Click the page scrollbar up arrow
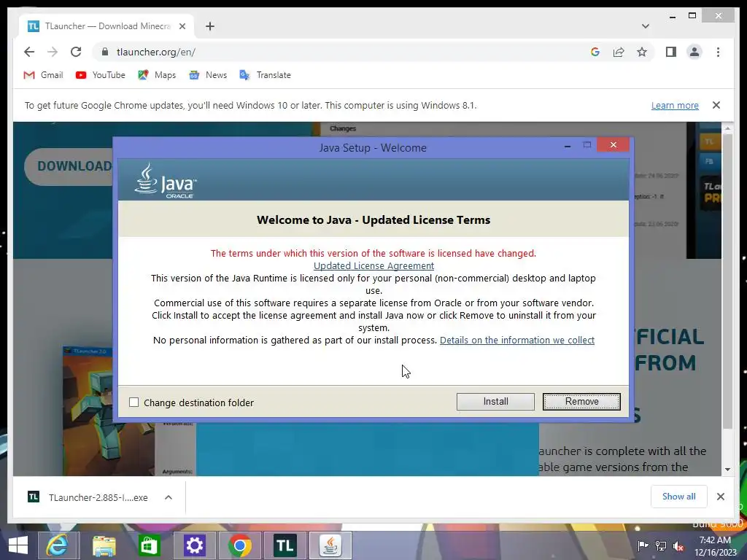747x560 pixels. [727, 128]
